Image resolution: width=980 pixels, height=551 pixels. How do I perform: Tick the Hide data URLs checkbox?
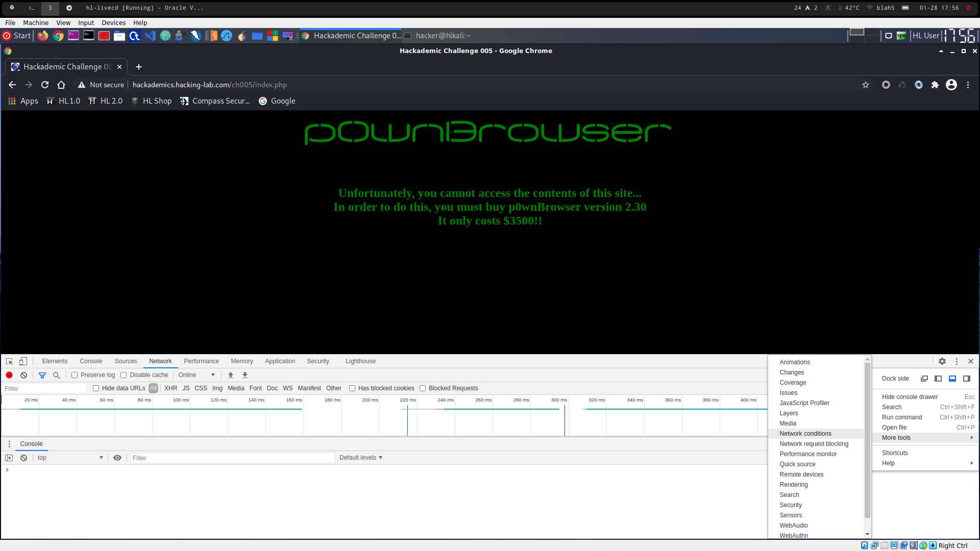click(x=96, y=388)
